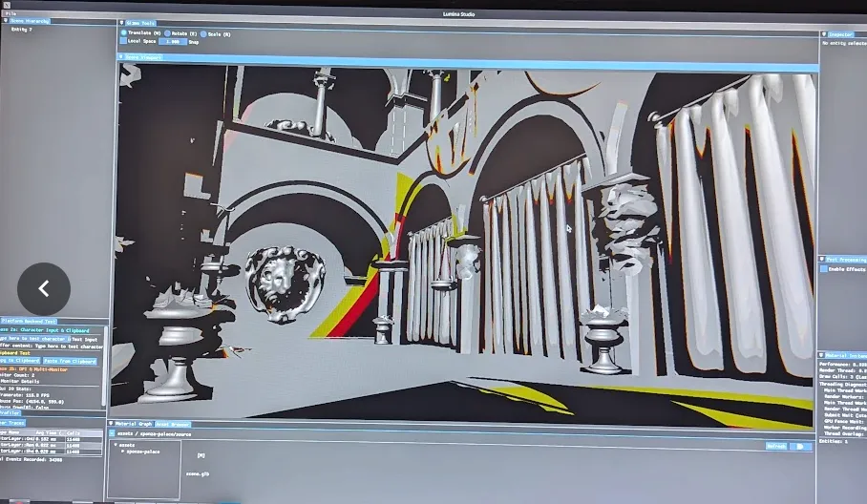
Task: Toggle the Local Space checkbox
Action: (x=124, y=41)
